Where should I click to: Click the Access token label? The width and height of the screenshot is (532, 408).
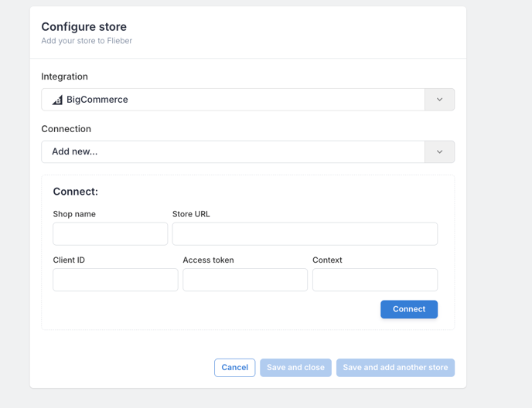click(x=208, y=260)
